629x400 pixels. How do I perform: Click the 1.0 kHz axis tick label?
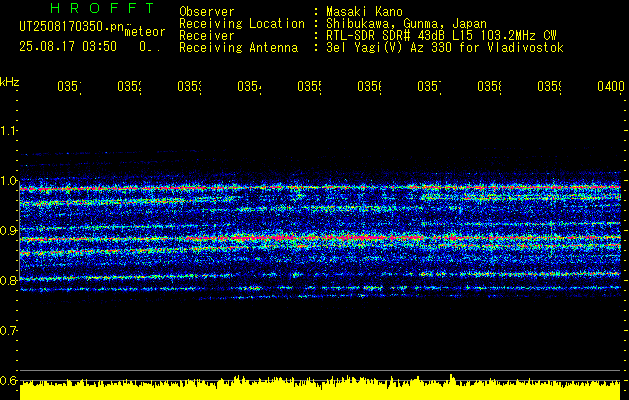pos(8,181)
